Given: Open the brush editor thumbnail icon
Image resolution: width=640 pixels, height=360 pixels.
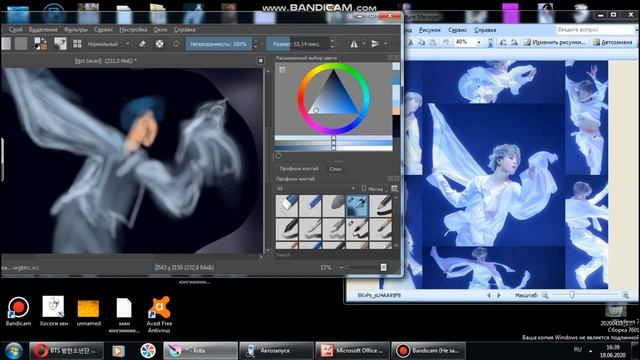Looking at the screenshot, I should pos(60,44).
